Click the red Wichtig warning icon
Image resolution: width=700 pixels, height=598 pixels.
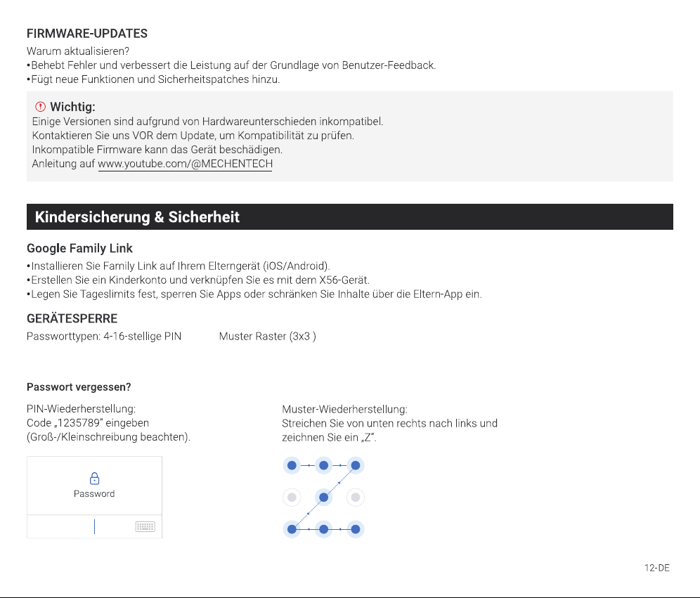[40, 107]
